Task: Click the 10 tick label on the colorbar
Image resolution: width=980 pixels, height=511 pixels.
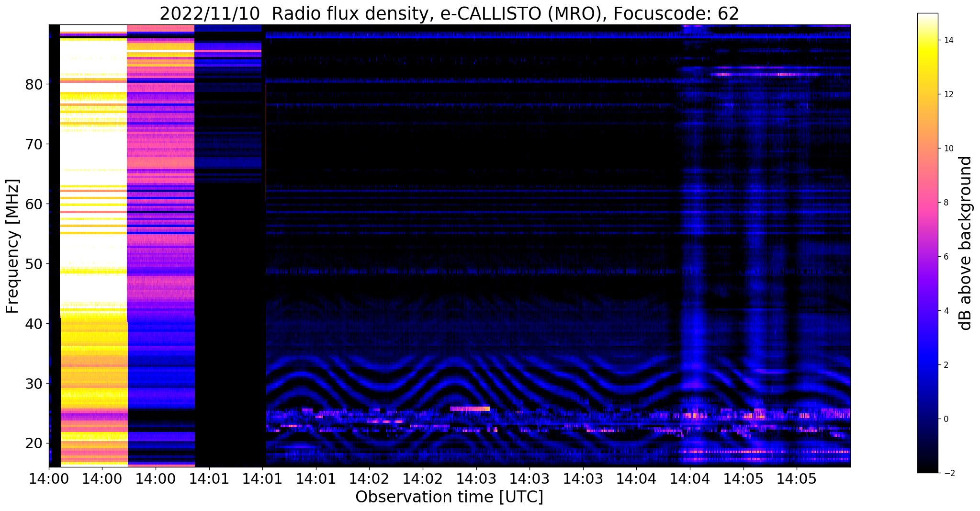Action: (x=948, y=149)
